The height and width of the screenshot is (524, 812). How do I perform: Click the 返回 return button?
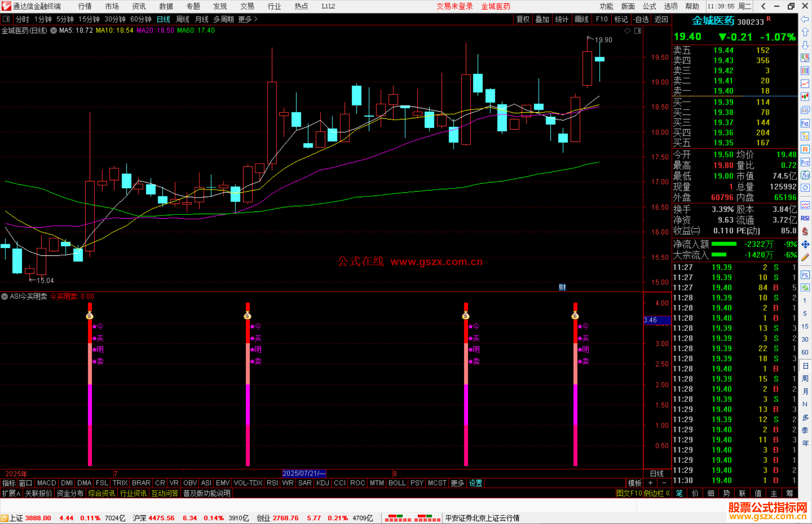click(661, 19)
